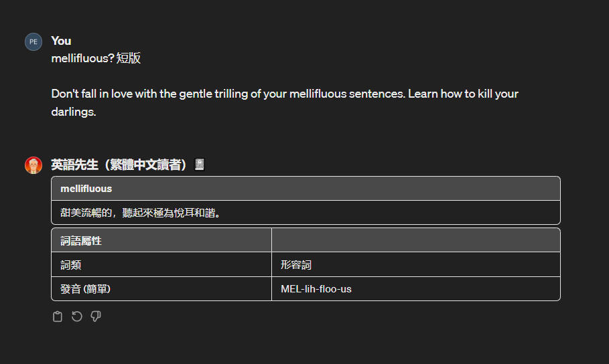Click the Chinese definition 甜美流暢的 cell
Image resolution: width=609 pixels, height=364 pixels.
point(141,213)
